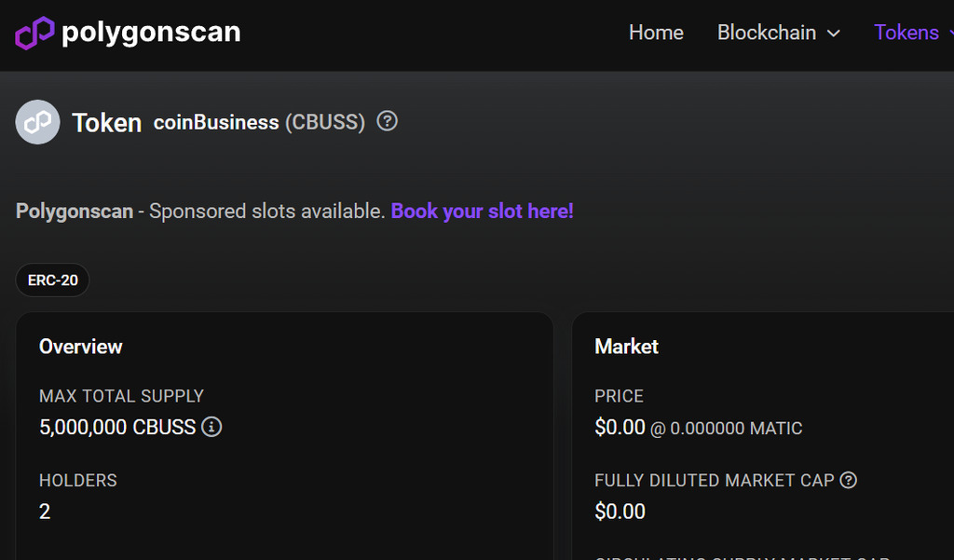Viewport: 954px width, 560px height.
Task: Select the 5,000,000 CBUSS supply value
Action: [117, 428]
